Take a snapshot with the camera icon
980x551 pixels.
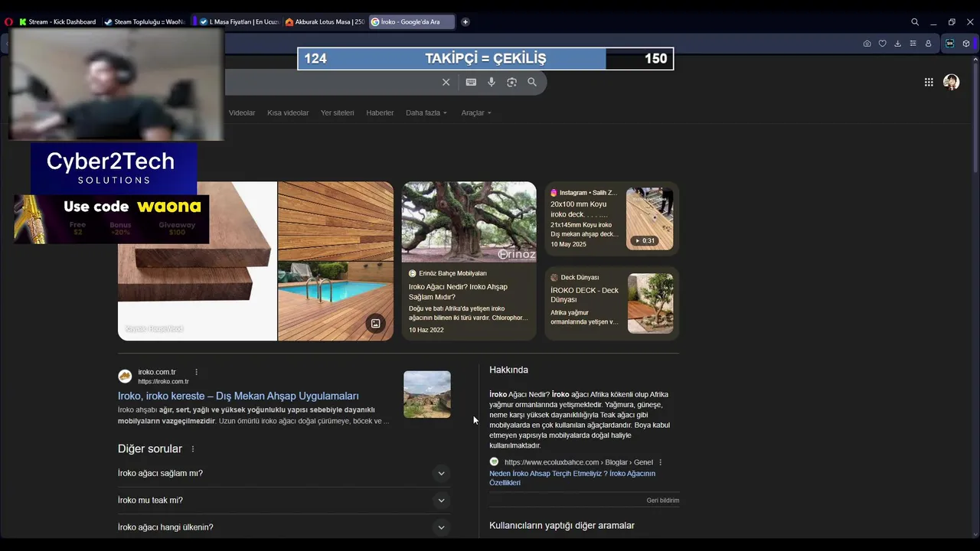click(x=867, y=44)
